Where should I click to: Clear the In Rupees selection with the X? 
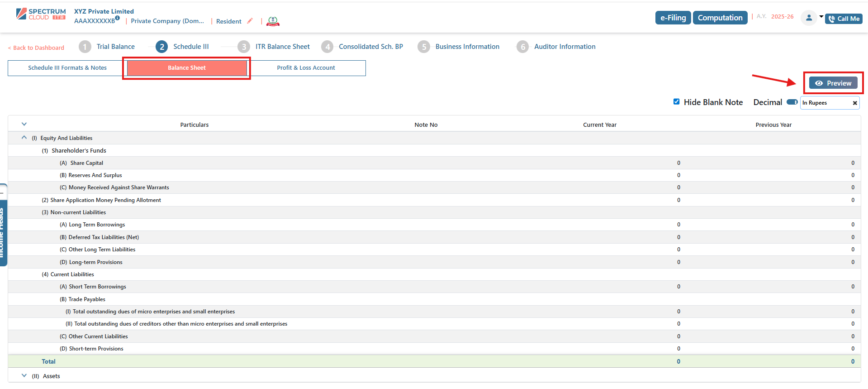854,103
